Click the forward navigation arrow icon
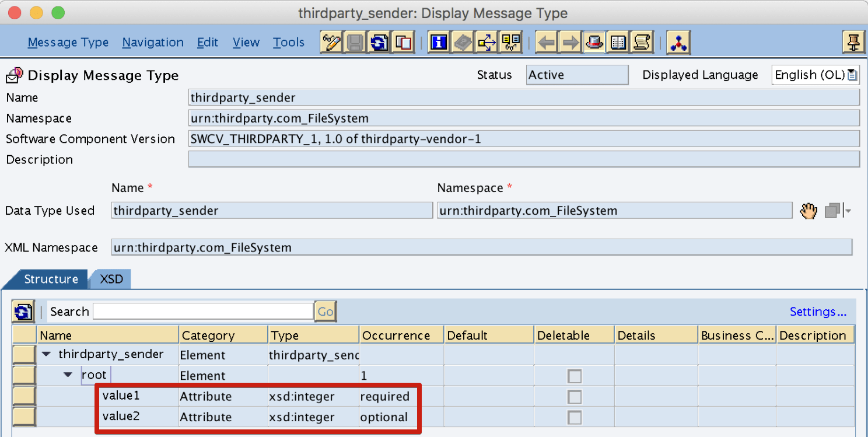This screenshot has width=868, height=437. (569, 42)
